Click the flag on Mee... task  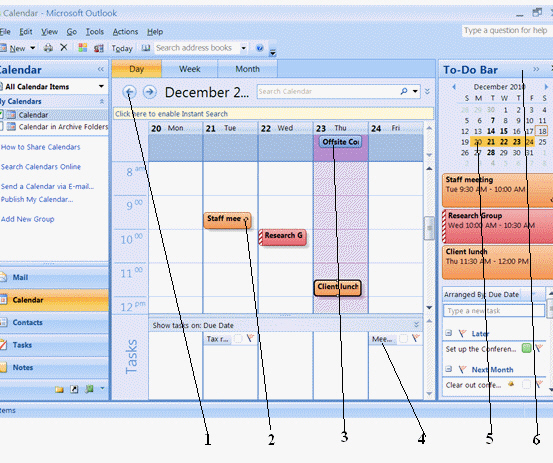coord(415,339)
